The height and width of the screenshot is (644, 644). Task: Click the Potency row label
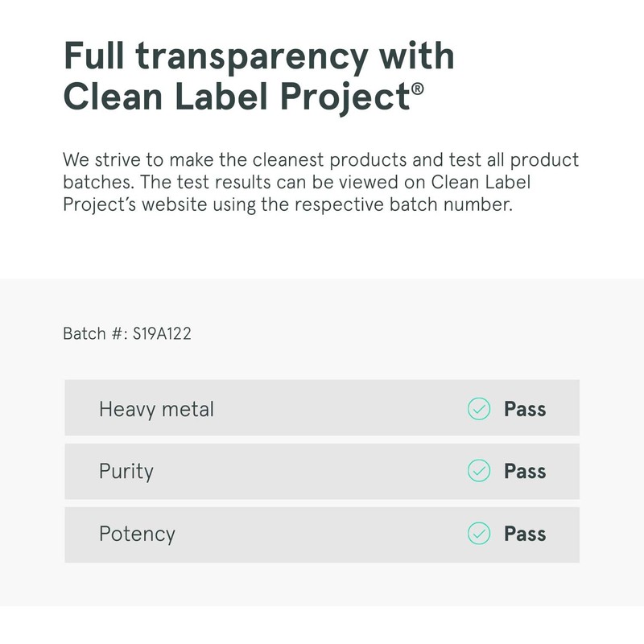coord(137,534)
